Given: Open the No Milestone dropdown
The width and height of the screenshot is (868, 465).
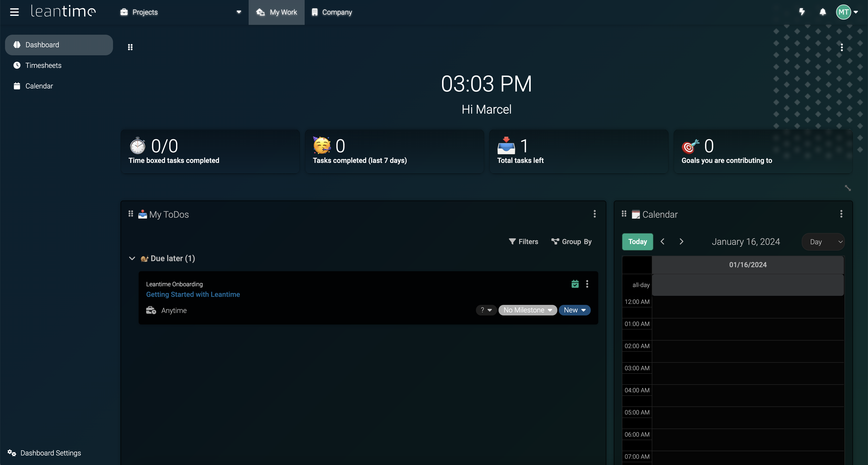Looking at the screenshot, I should 527,310.
